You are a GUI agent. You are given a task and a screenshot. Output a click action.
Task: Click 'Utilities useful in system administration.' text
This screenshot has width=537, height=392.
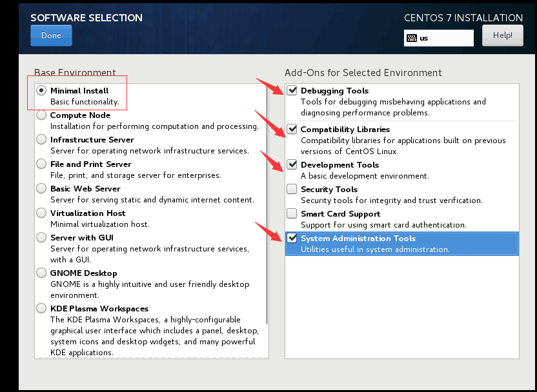coord(375,250)
